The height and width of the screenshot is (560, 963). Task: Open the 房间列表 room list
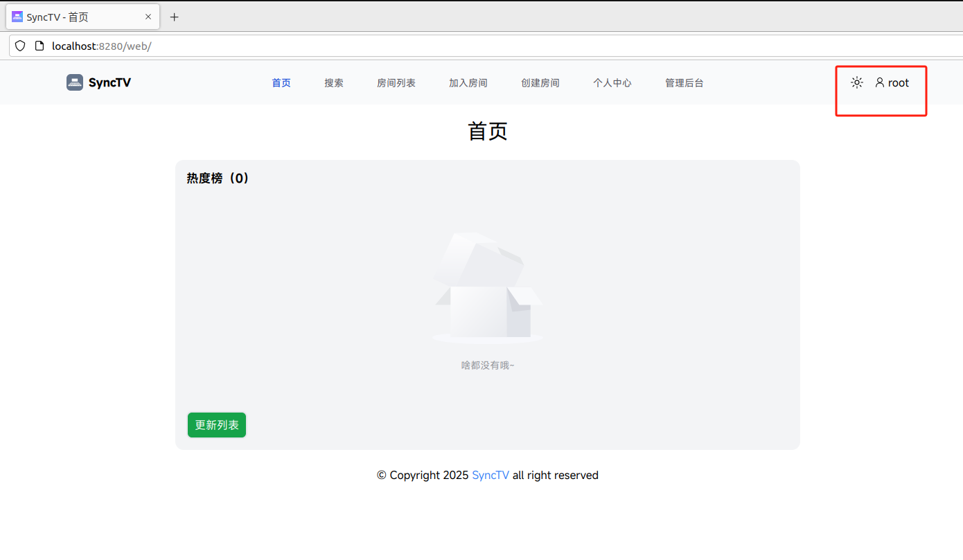point(396,82)
